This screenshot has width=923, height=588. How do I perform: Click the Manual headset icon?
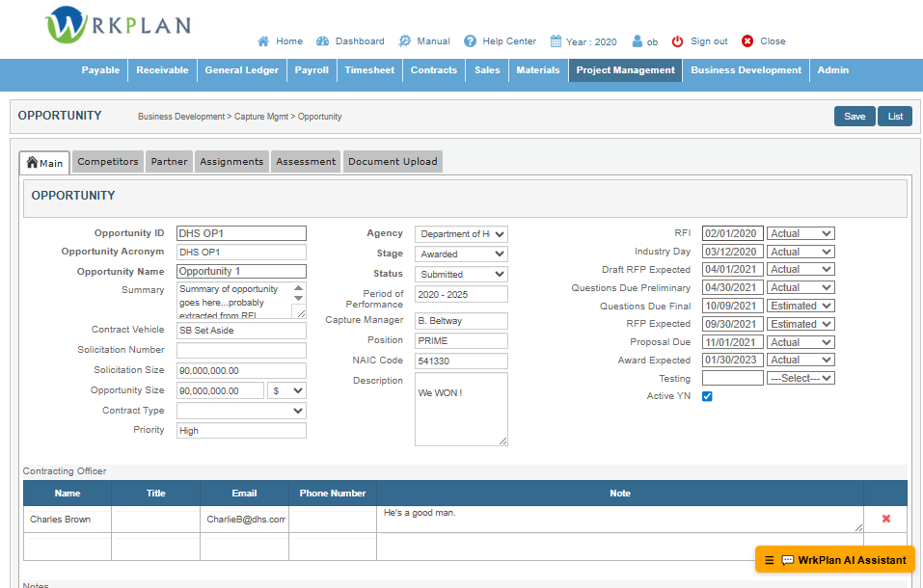click(404, 41)
